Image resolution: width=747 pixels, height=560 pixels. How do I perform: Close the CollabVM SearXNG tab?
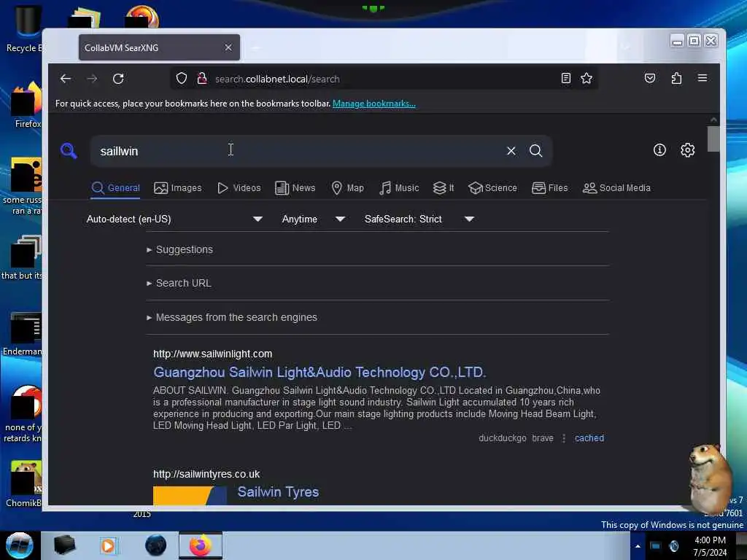pyautogui.click(x=228, y=47)
